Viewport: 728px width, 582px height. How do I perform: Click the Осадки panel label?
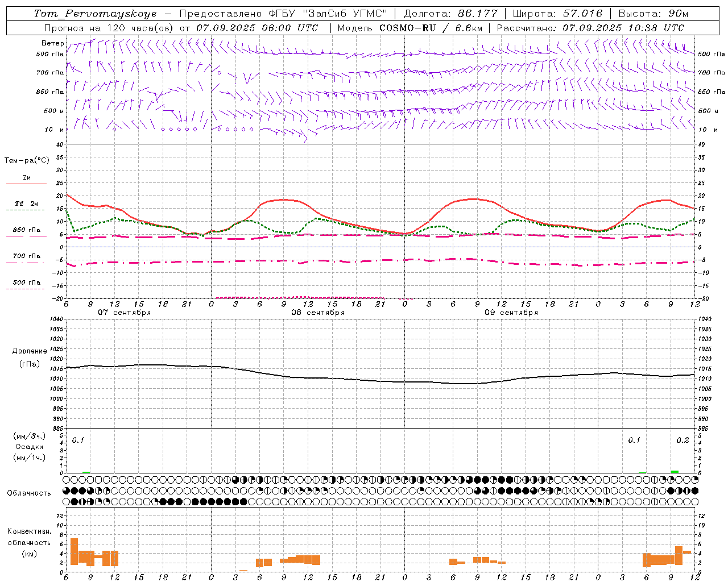[29, 447]
